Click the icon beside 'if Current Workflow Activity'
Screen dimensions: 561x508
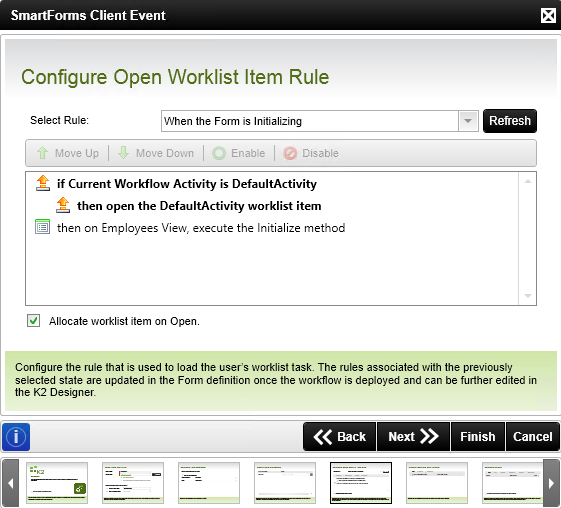click(x=43, y=183)
